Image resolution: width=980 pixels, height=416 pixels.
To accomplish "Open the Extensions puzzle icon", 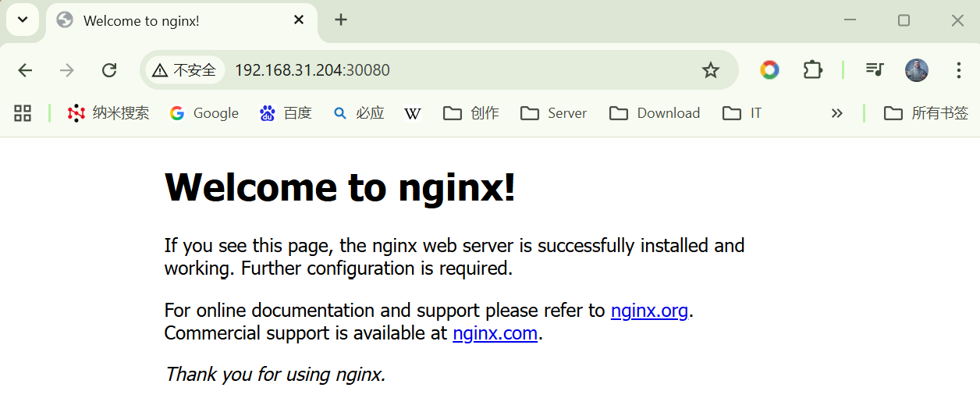I will [812, 70].
